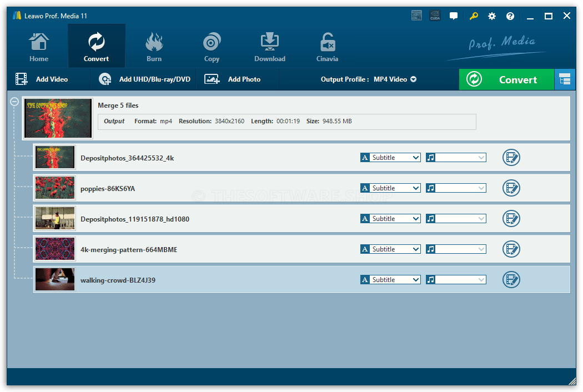The width and height of the screenshot is (583, 392).
Task: Edit video Depositphotos_119151878_hd1080
Action: pyautogui.click(x=511, y=219)
